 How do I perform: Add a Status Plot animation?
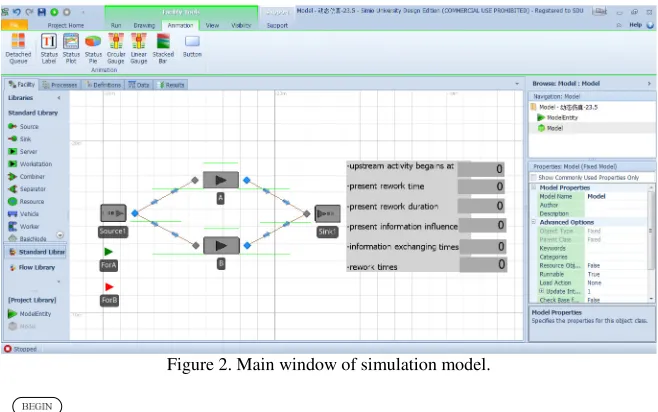coord(71,49)
